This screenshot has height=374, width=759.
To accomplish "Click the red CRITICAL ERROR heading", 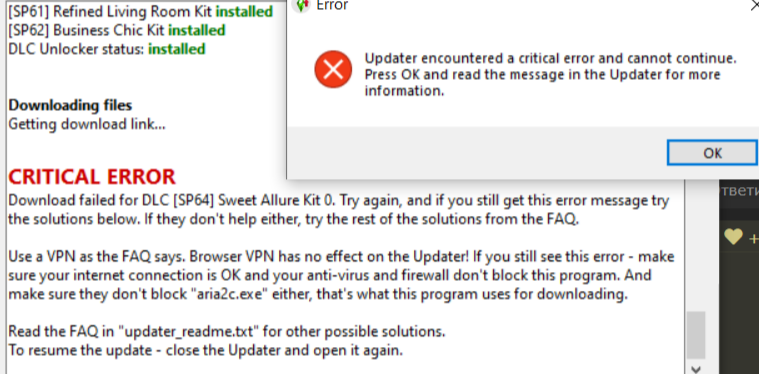I will point(92,177).
